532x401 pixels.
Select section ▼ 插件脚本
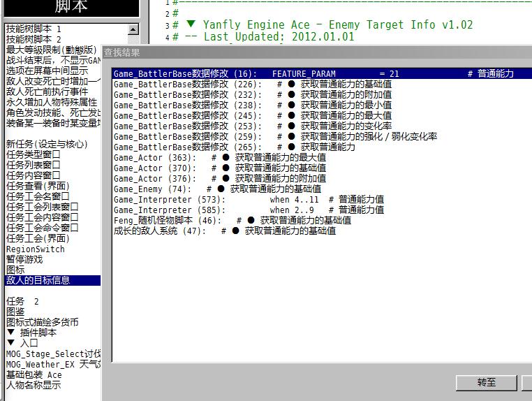click(31, 333)
